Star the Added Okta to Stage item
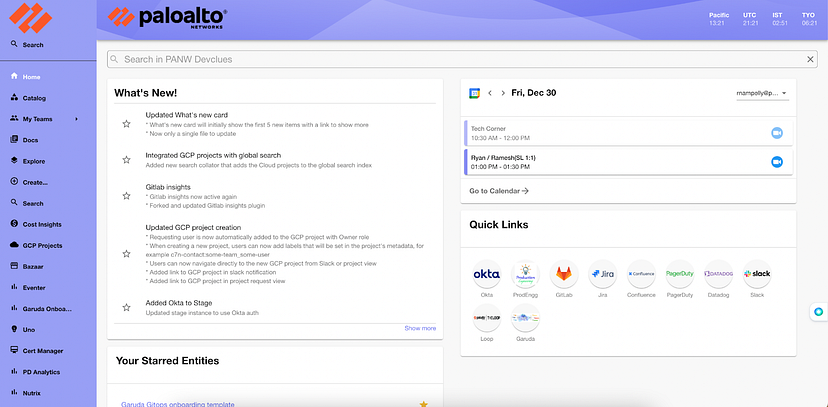The height and width of the screenshot is (407, 828). 126,307
